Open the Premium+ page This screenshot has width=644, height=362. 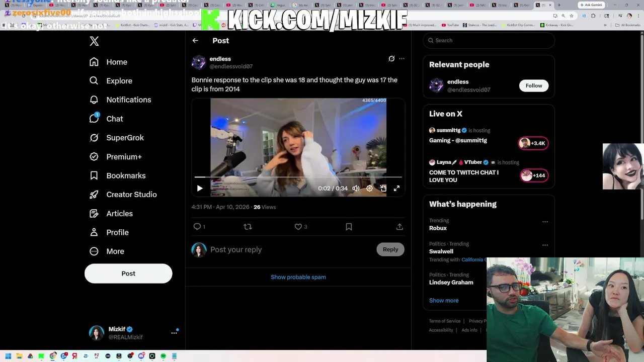point(115,157)
